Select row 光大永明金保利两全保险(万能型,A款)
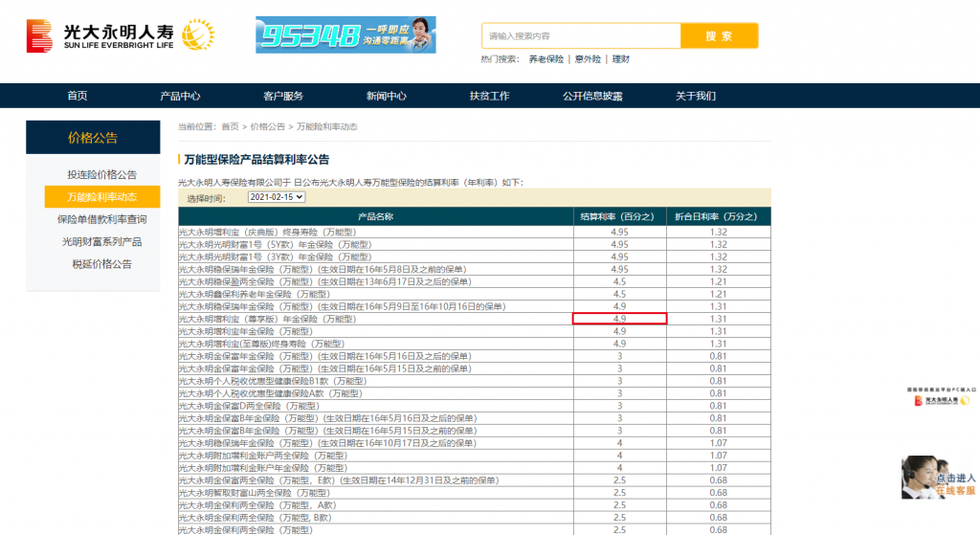 475,505
